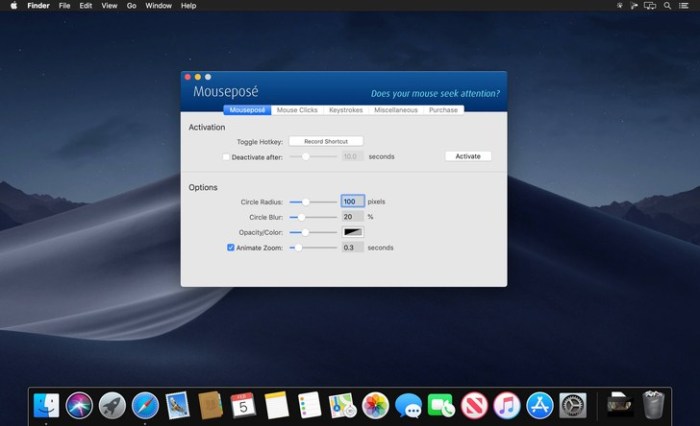
Task: Open the Photos app in dock
Action: [x=375, y=405]
